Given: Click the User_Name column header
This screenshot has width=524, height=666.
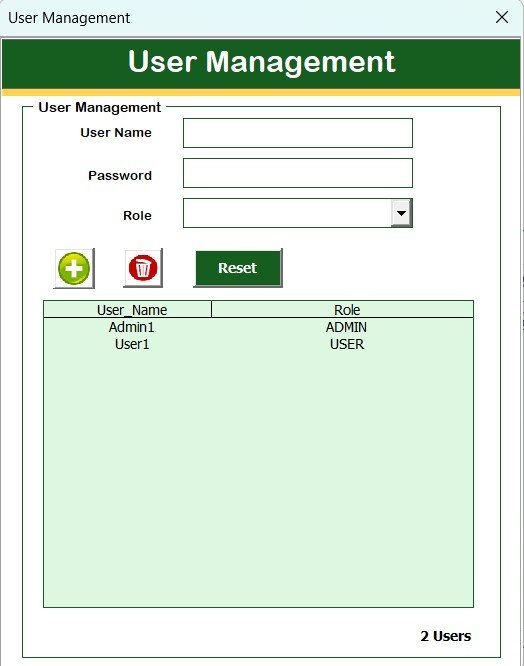Looking at the screenshot, I should coord(128,310).
